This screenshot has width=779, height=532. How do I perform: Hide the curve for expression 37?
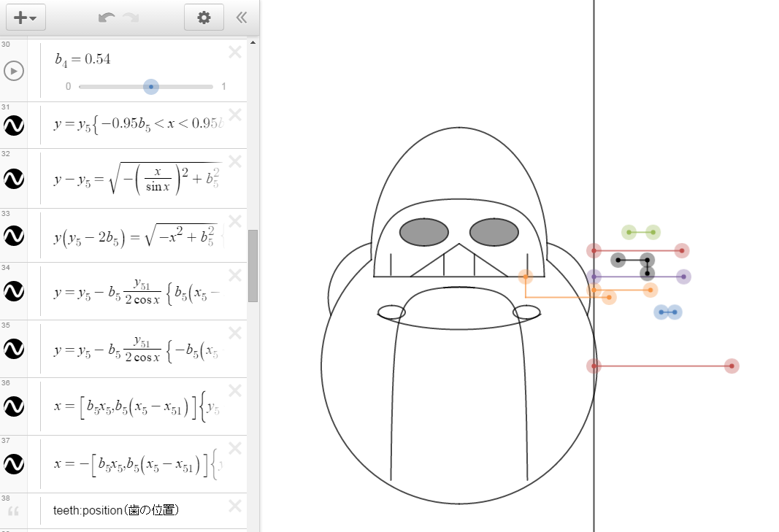[14, 464]
